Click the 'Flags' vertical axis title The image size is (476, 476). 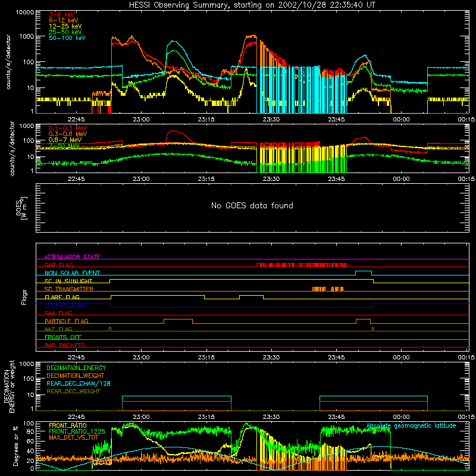pos(24,297)
